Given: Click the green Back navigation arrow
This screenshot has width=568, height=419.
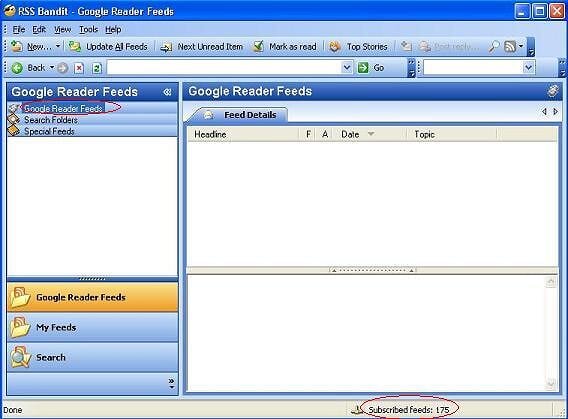Looking at the screenshot, I should pyautogui.click(x=17, y=68).
